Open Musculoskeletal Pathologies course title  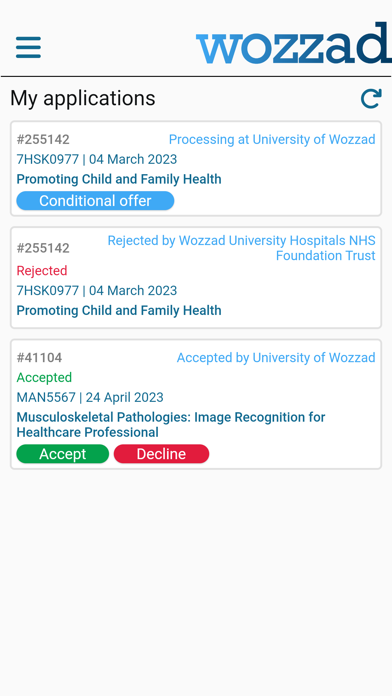click(x=170, y=425)
